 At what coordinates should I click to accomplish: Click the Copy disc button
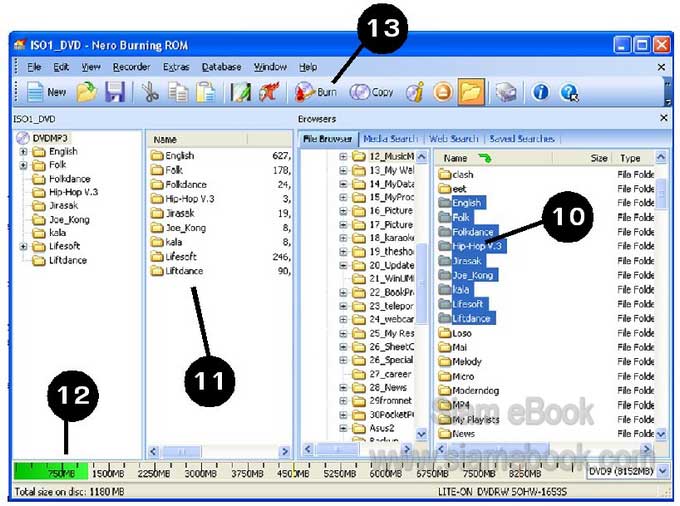372,92
